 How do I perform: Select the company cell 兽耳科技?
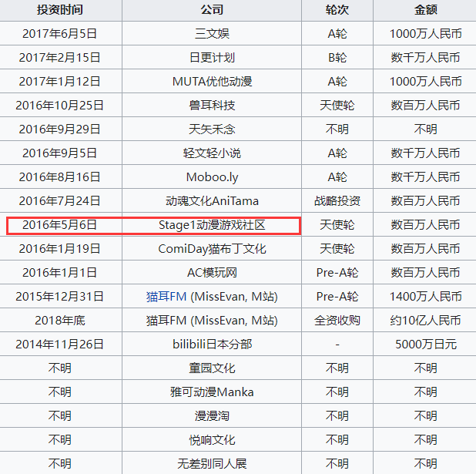212,105
